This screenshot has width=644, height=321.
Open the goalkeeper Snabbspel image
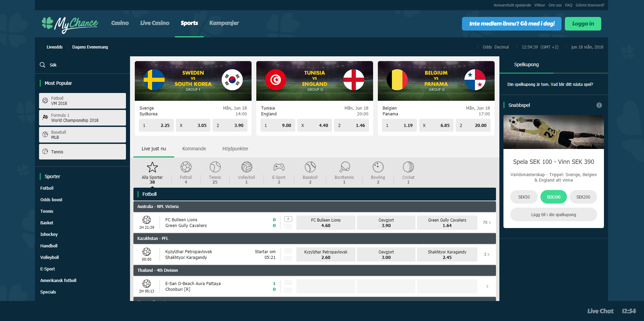(554, 132)
